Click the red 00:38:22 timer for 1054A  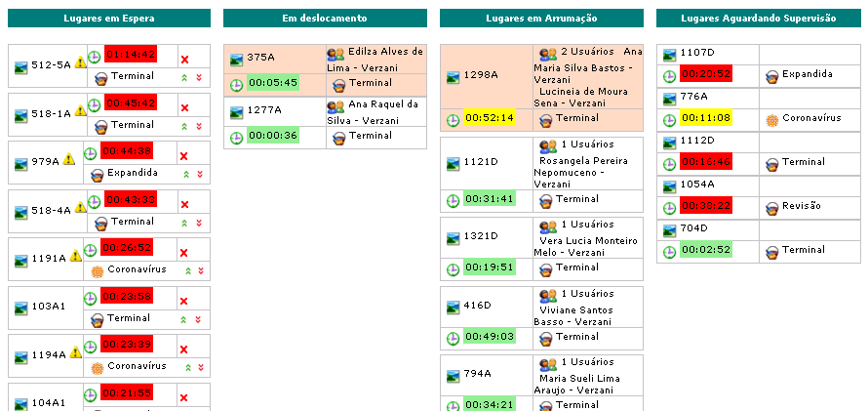(705, 206)
